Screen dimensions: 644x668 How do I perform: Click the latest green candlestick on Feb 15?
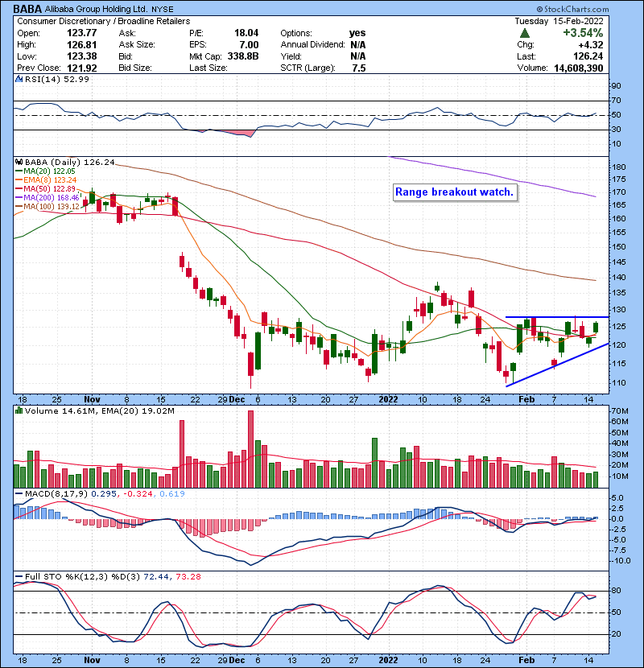(x=596, y=328)
